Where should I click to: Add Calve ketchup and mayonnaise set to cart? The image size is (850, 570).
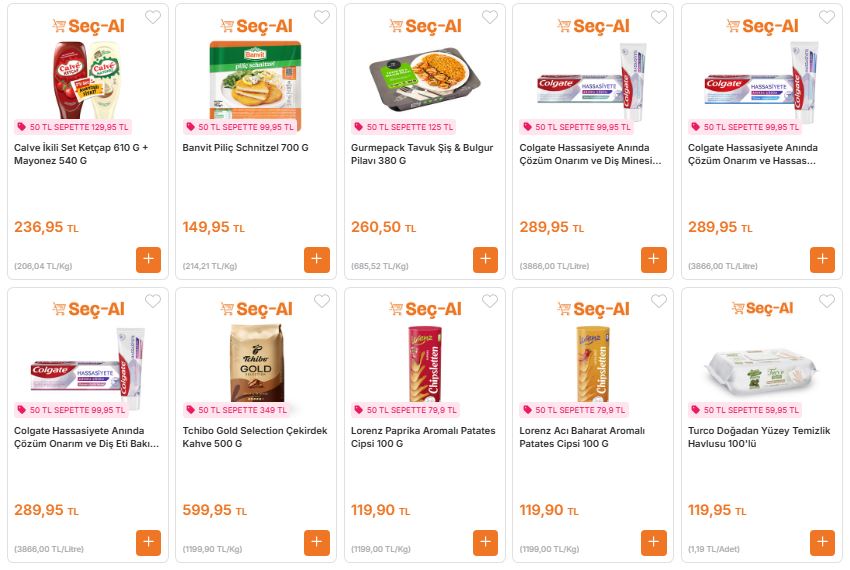[148, 259]
